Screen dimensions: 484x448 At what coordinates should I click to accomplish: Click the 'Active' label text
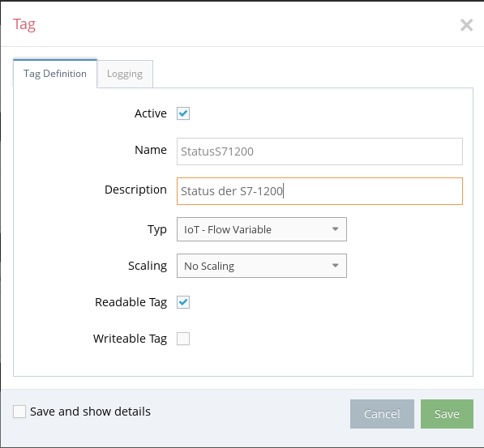[151, 113]
